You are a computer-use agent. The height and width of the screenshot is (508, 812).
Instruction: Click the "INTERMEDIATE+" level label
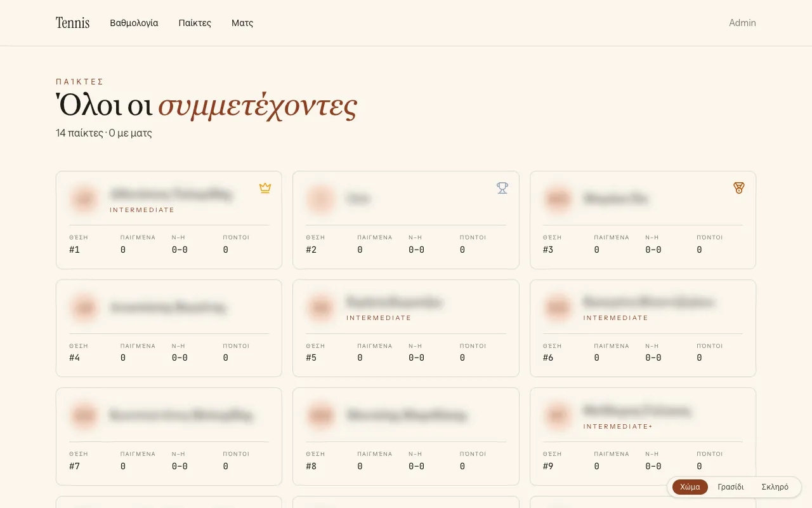(x=618, y=426)
